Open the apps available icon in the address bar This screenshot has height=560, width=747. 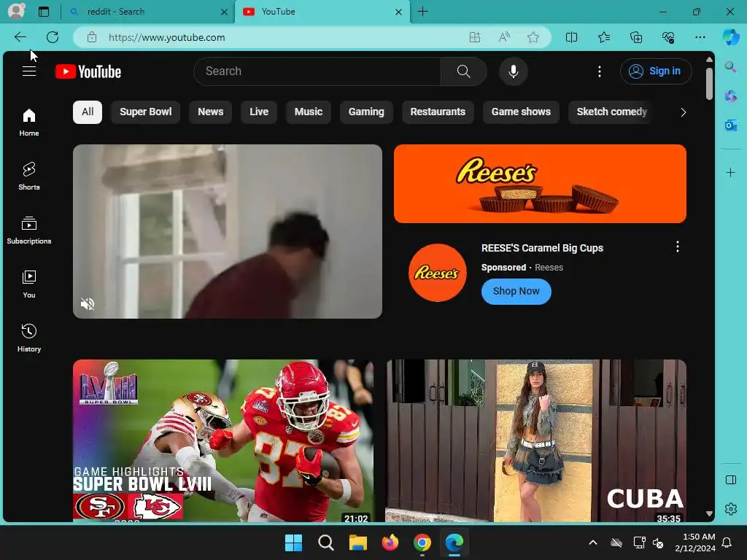(474, 37)
